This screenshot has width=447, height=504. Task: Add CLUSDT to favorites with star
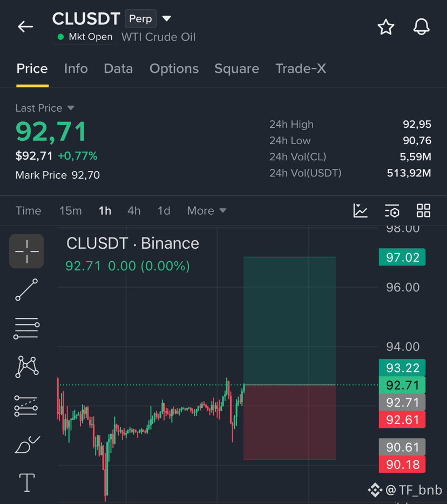point(385,26)
